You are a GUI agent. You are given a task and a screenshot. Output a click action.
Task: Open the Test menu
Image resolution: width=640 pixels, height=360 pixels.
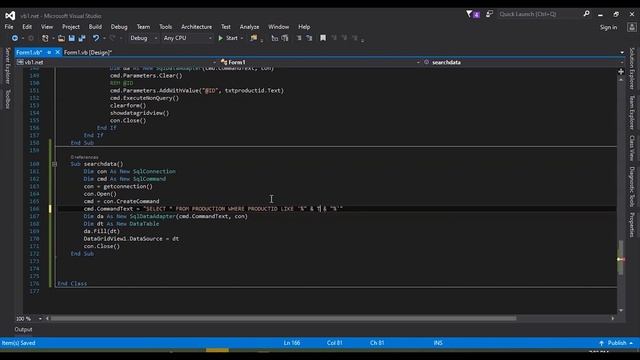pyautogui.click(x=226, y=27)
